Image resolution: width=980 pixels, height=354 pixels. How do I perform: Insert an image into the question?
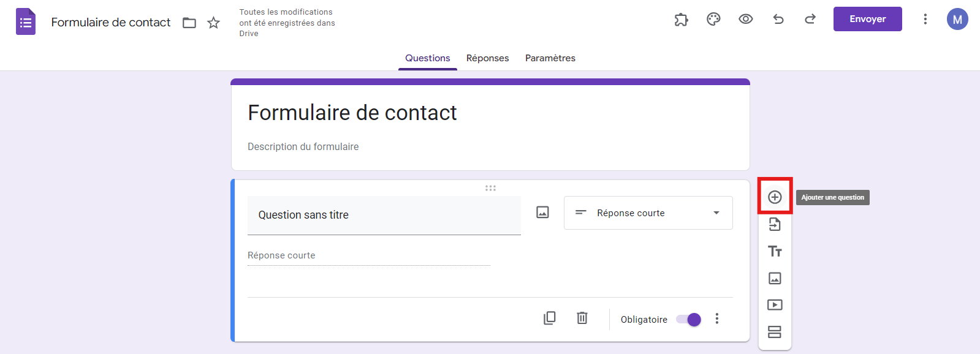coord(542,213)
